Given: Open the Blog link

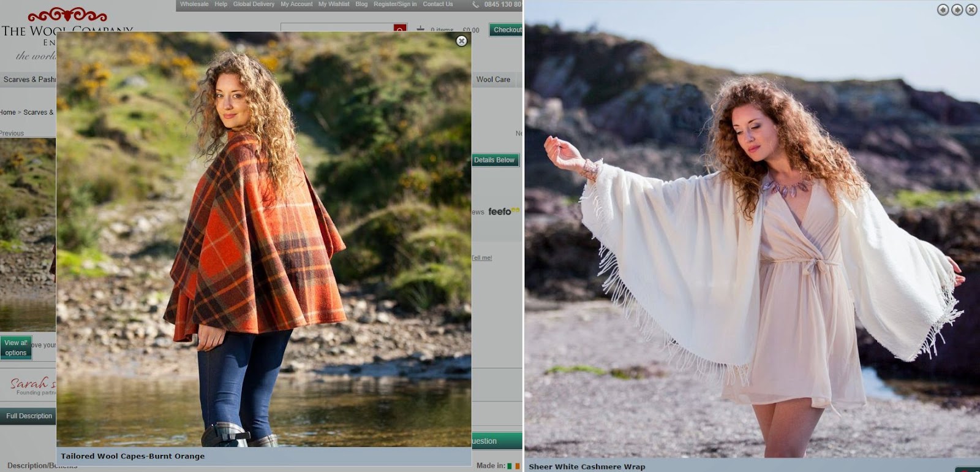Looking at the screenshot, I should [x=361, y=4].
